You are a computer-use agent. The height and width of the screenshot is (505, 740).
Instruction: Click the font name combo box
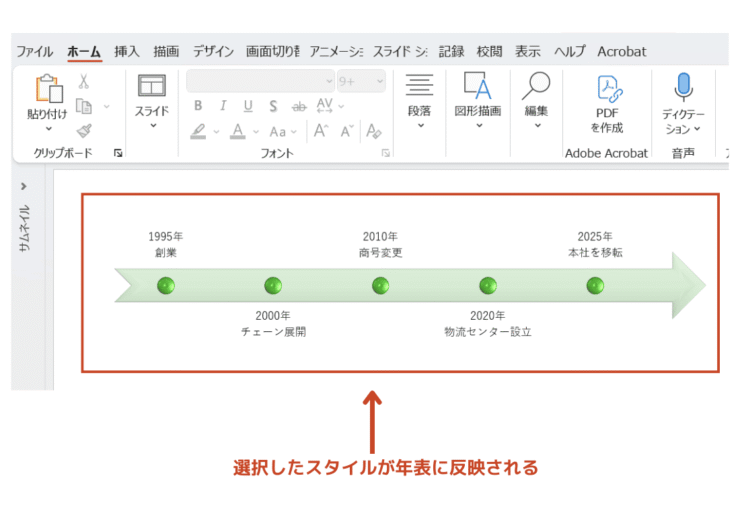pyautogui.click(x=261, y=81)
